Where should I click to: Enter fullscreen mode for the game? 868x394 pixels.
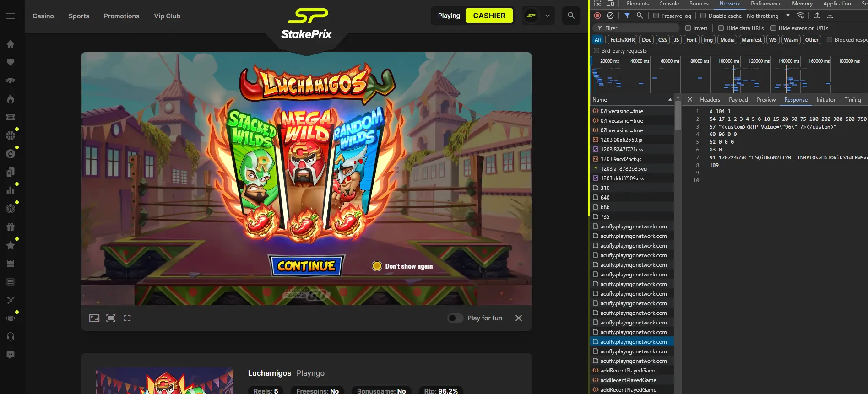[111, 318]
